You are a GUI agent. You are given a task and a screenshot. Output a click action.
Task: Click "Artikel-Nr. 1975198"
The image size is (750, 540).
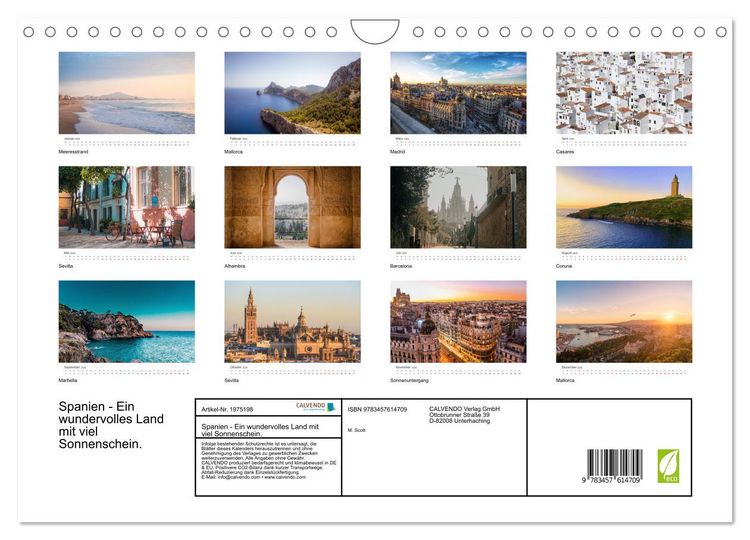(227, 409)
